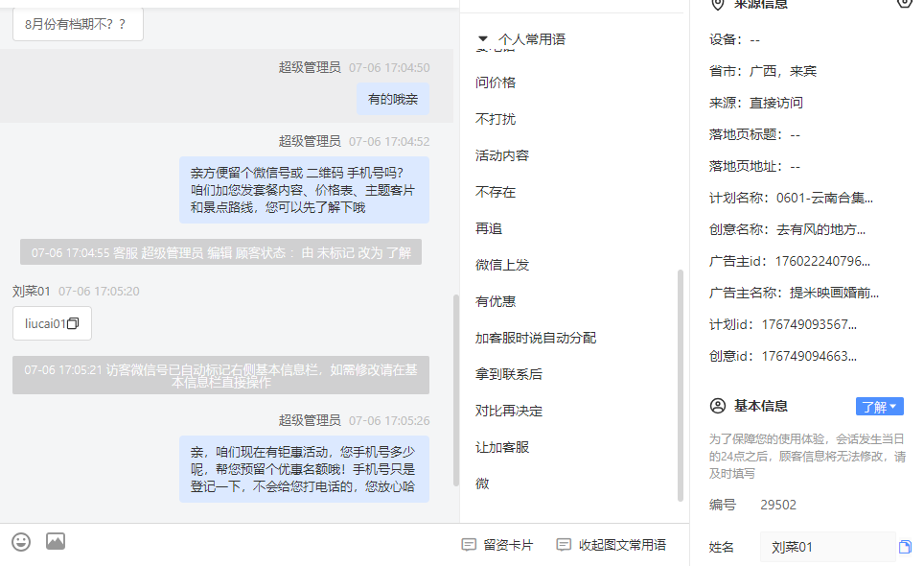The width and height of the screenshot is (924, 566).
Task: Select the 微信上发 quick phrase
Action: [x=502, y=266]
